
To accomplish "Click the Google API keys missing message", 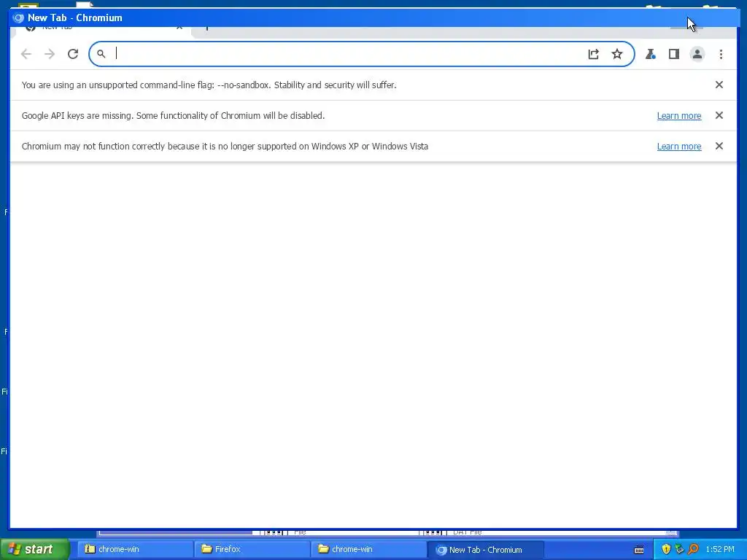I will coord(173,115).
